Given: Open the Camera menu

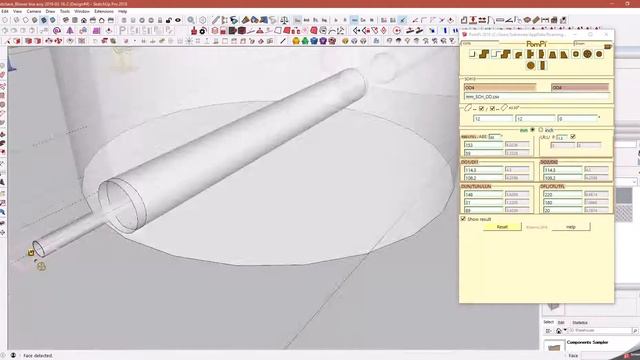Looking at the screenshot, I should (x=33, y=11).
